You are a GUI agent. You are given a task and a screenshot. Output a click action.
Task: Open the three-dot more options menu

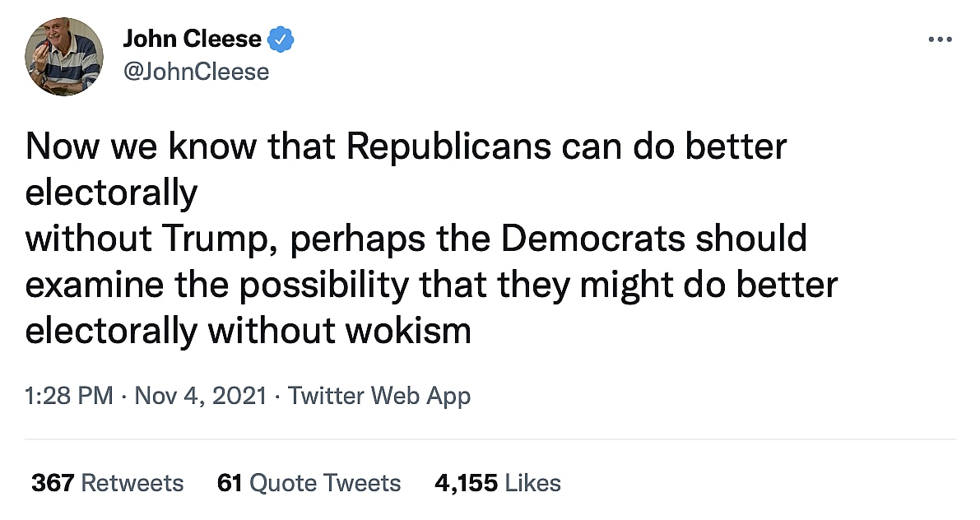click(x=939, y=39)
